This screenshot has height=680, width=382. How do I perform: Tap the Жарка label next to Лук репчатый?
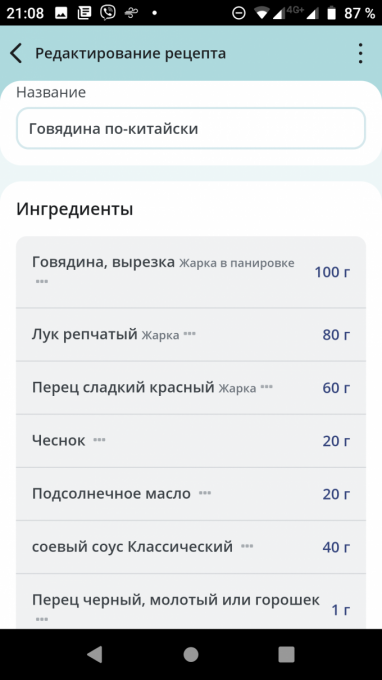[x=160, y=335]
